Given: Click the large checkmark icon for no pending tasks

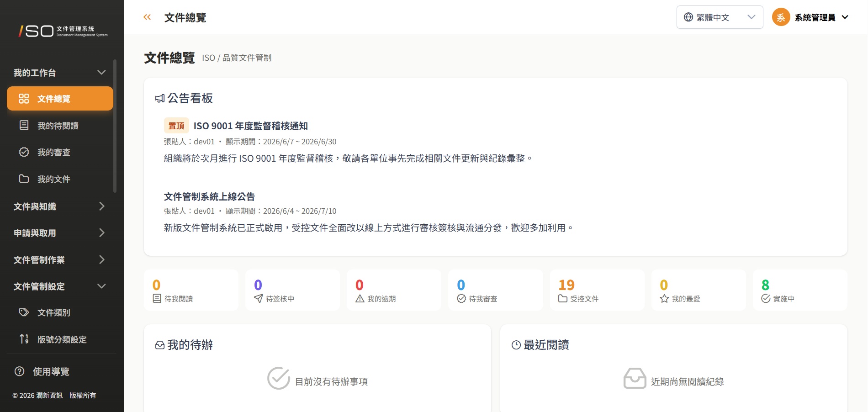Looking at the screenshot, I should tap(279, 378).
